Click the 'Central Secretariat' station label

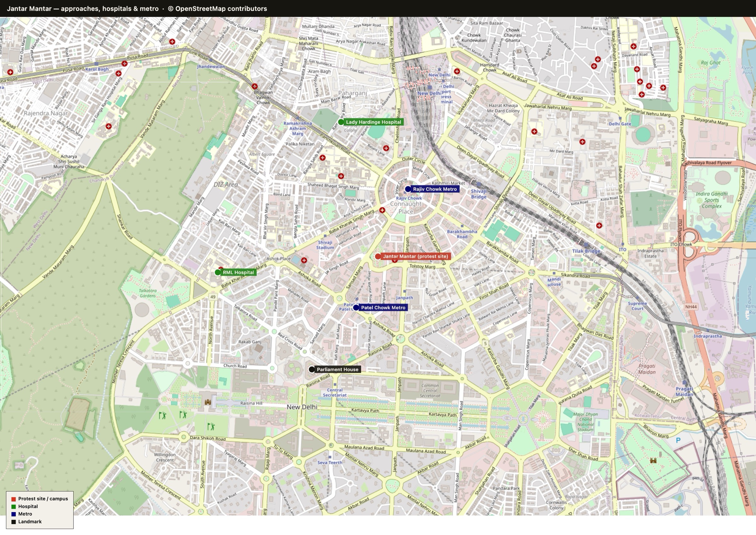pyautogui.click(x=335, y=393)
